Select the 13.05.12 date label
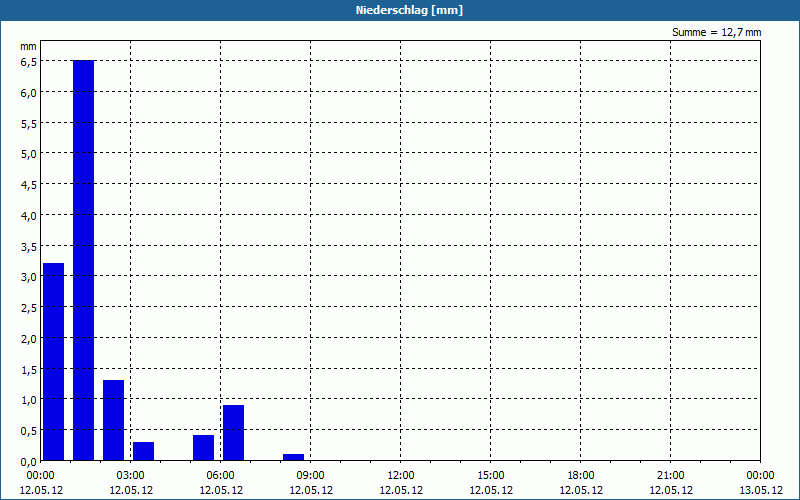Viewport: 800px width, 500px height. (761, 491)
